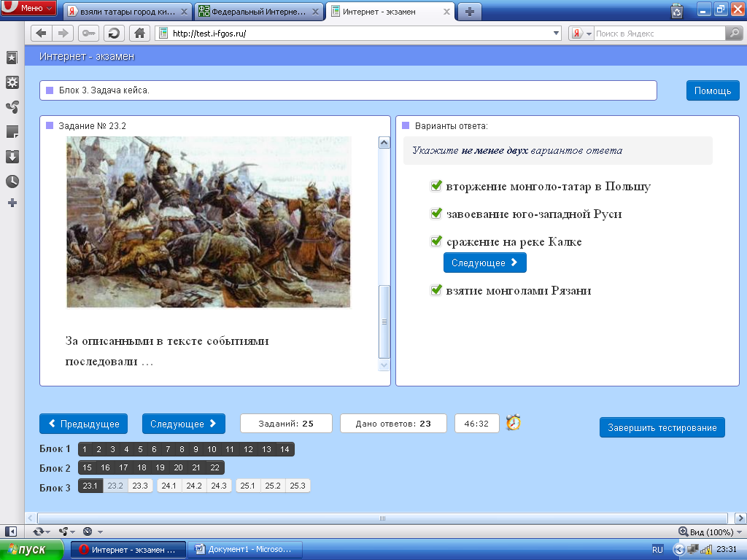
Task: Uncheck 'взятие монголами Рязани'
Action: (436, 289)
